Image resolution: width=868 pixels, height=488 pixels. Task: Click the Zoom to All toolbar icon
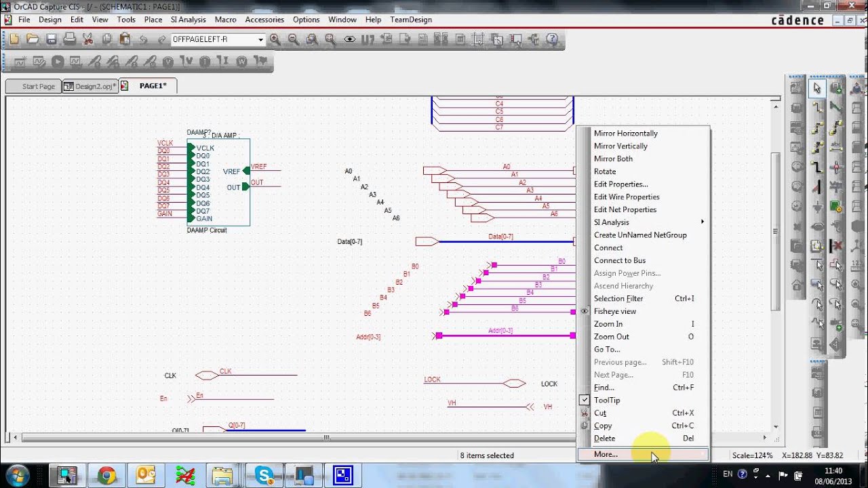point(330,39)
